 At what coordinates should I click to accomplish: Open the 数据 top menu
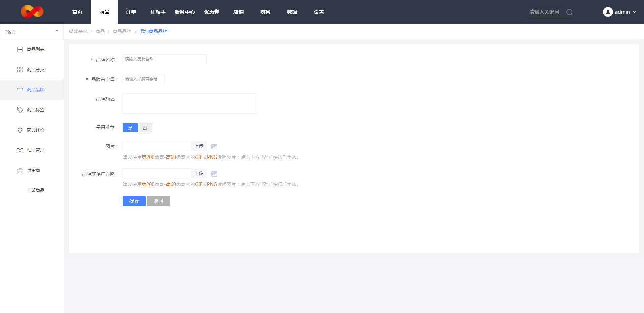[x=292, y=12]
